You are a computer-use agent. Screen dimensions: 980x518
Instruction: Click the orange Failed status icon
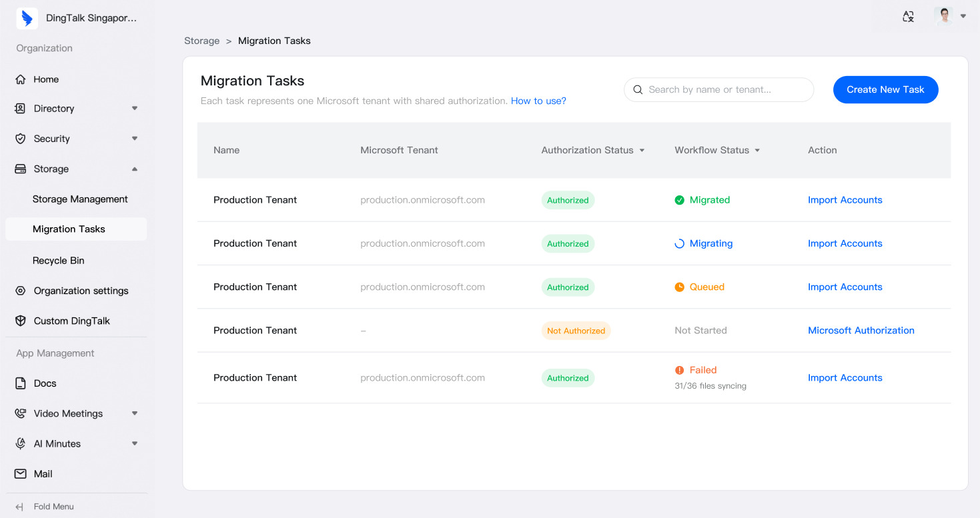(x=679, y=370)
